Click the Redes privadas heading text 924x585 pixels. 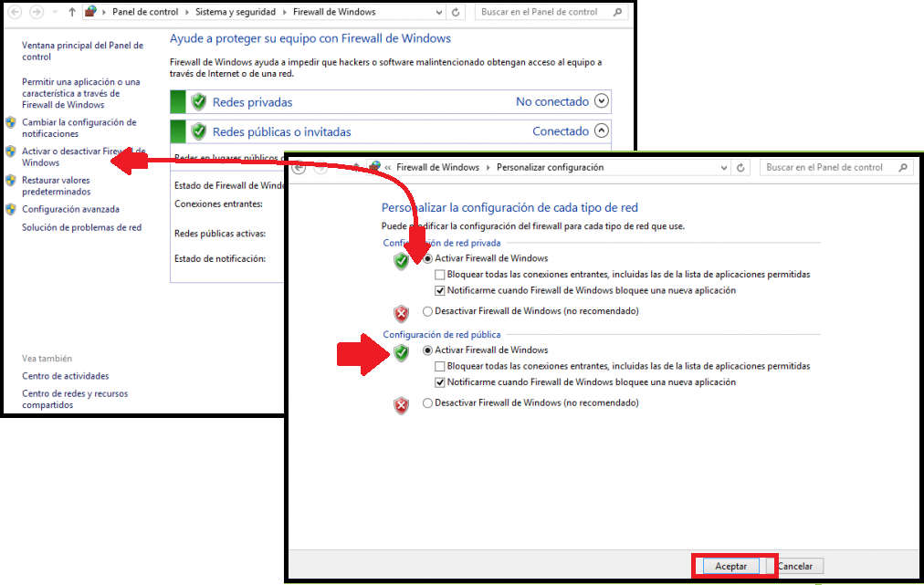252,102
